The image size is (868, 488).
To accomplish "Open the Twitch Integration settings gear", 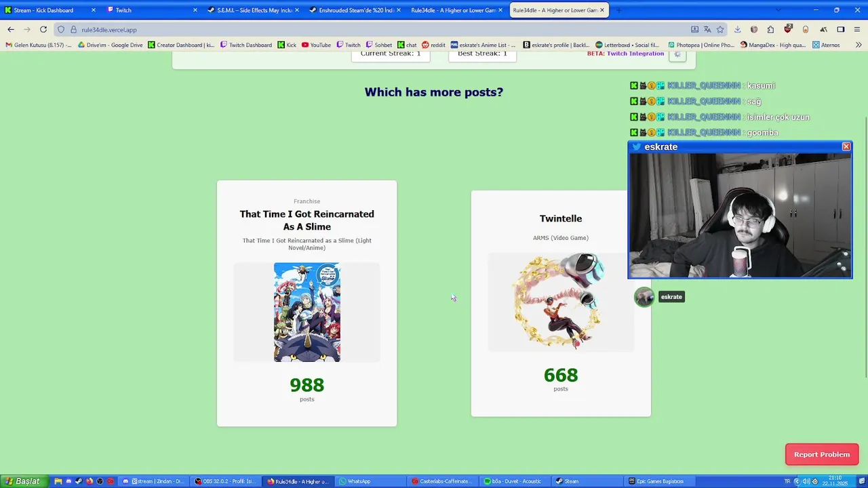I will coord(677,55).
